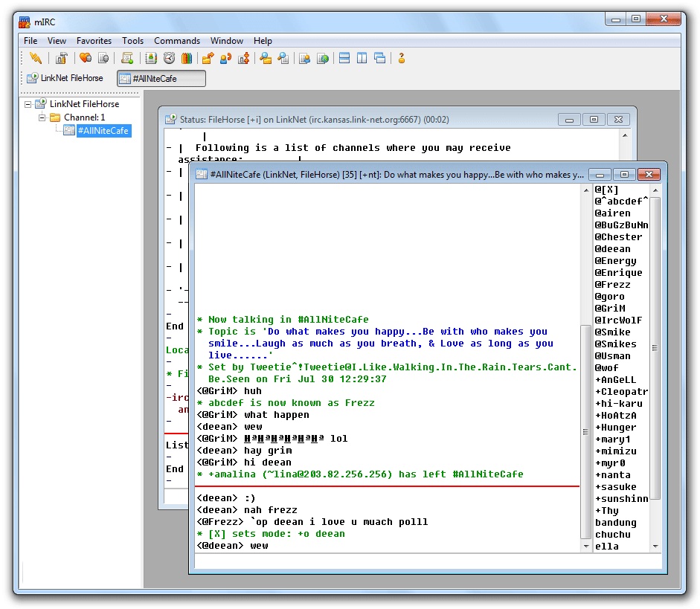Image resolution: width=700 pixels, height=609 pixels.
Task: Open Options via the hammer icon
Action: tap(61, 59)
